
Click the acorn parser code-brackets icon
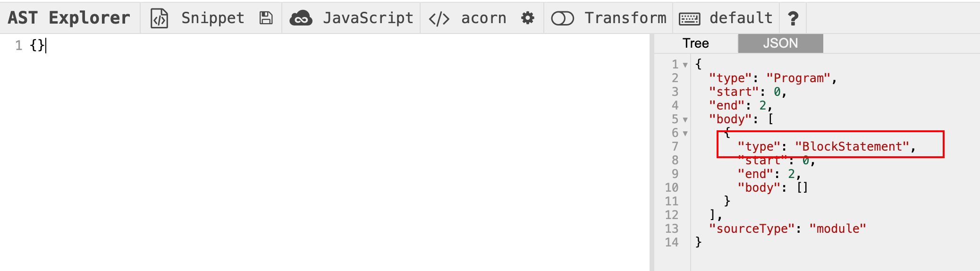click(439, 19)
